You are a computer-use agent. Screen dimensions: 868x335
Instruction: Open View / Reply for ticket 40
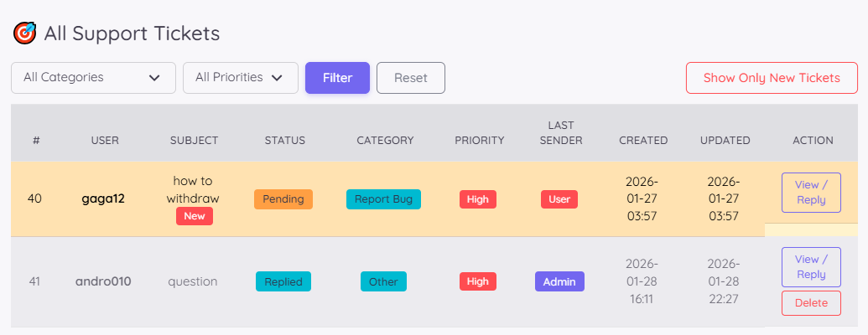coord(811,193)
